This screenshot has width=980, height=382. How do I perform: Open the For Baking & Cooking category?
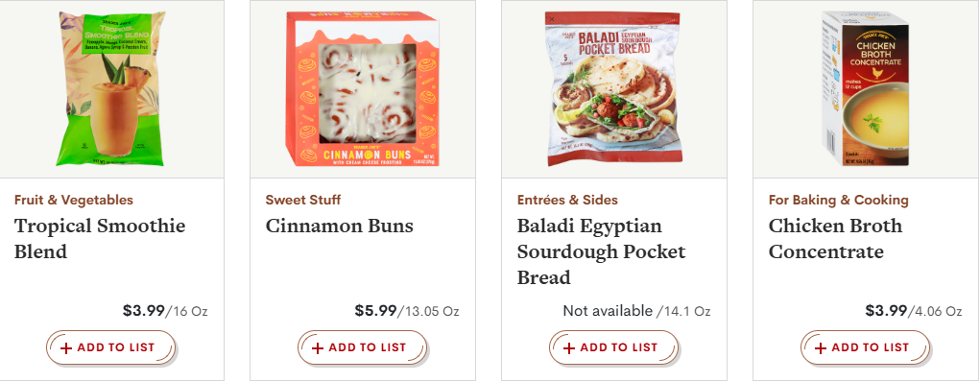(839, 200)
